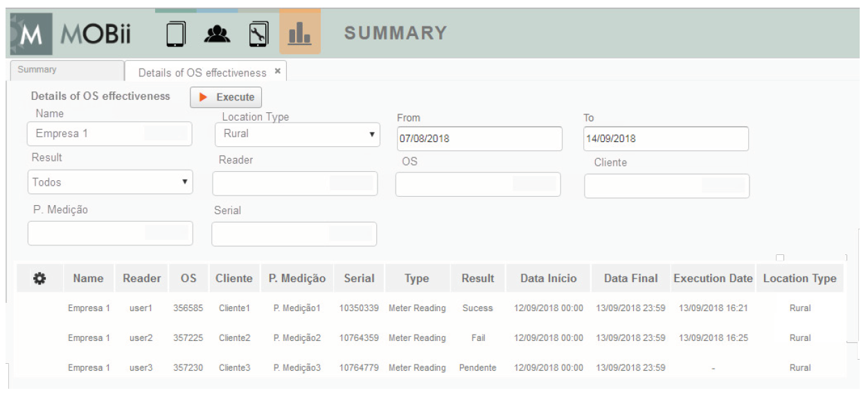Select the table row for user2
Image resolution: width=868 pixels, height=395 pixels.
(x=429, y=338)
